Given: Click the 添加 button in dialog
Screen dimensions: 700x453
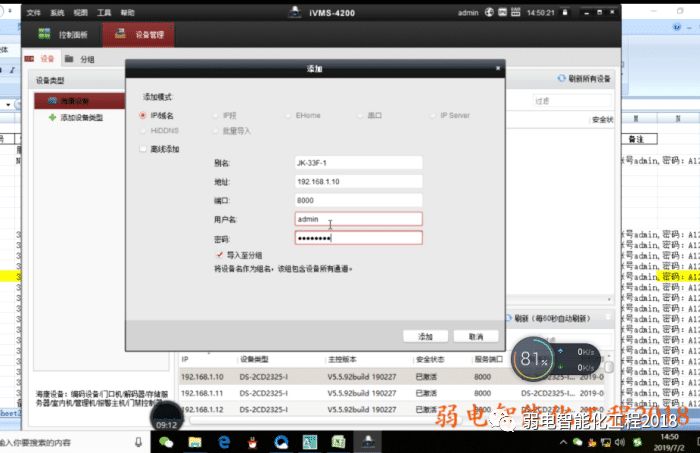Looking at the screenshot, I should 425,337.
